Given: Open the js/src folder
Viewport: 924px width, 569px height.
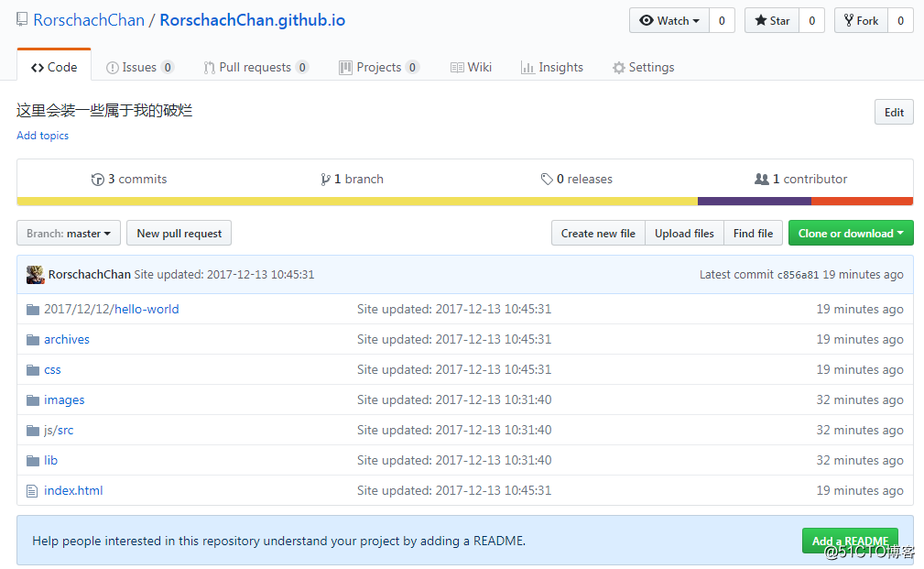Looking at the screenshot, I should click(x=59, y=431).
